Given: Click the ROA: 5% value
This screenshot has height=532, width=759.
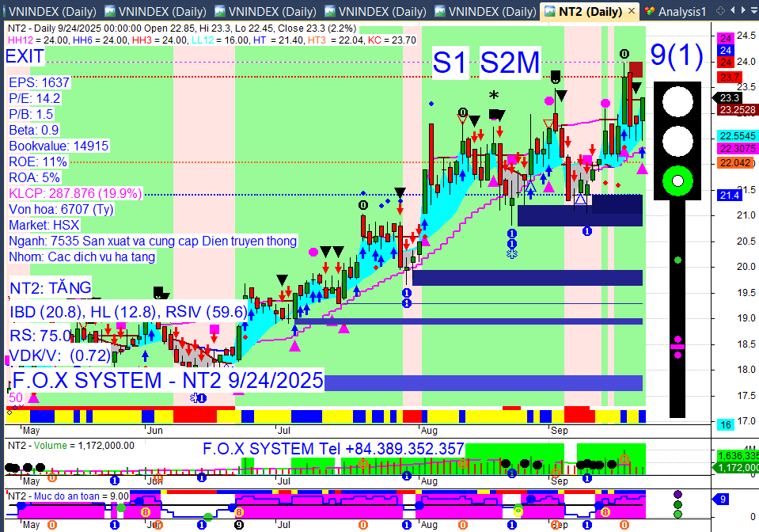Looking at the screenshot, I should tap(34, 177).
